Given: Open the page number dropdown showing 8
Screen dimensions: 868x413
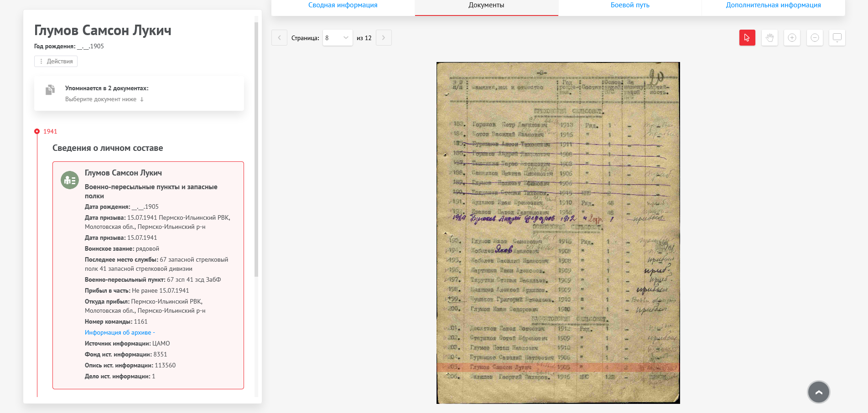Looking at the screenshot, I should pos(338,38).
